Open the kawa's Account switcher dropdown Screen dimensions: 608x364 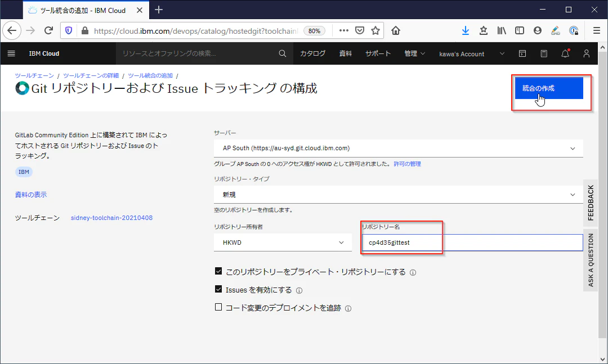[472, 53]
